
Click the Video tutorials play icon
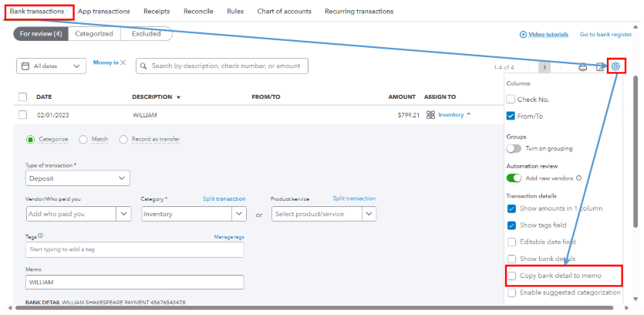(524, 35)
